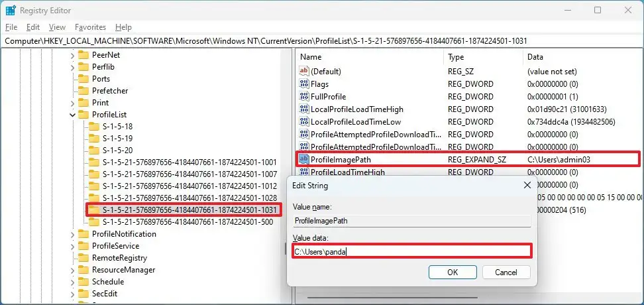Open the Edit menu
Image resolution: width=644 pixels, height=305 pixels.
tap(33, 27)
